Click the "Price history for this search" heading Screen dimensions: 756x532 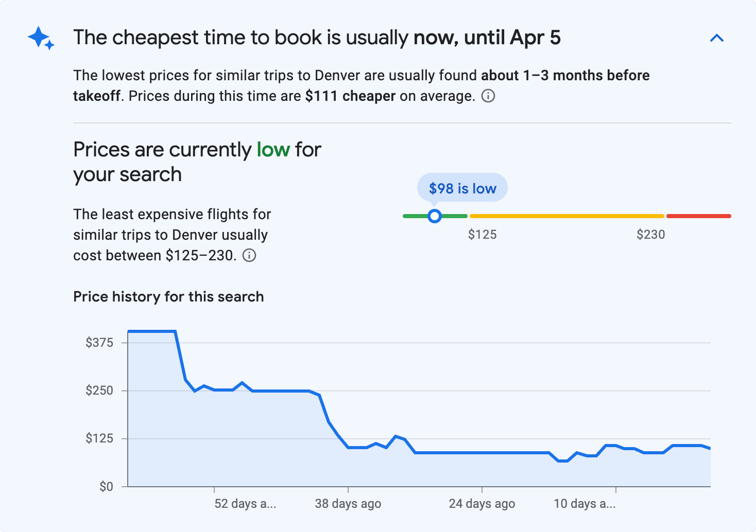click(x=168, y=296)
